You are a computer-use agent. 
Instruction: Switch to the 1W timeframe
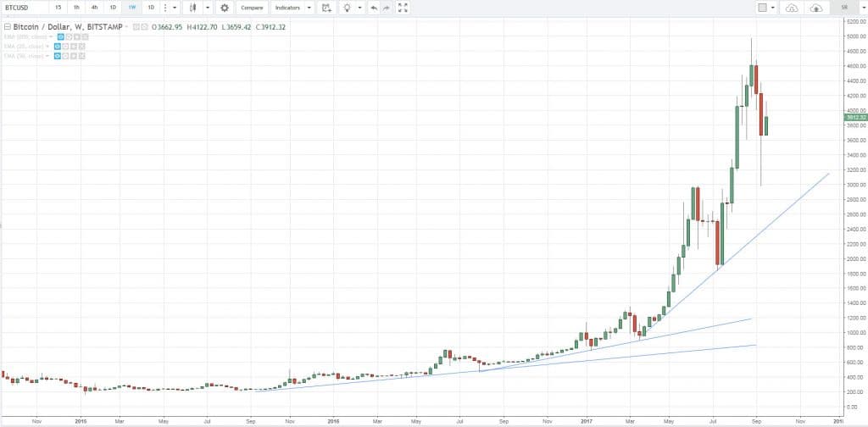coord(131,8)
